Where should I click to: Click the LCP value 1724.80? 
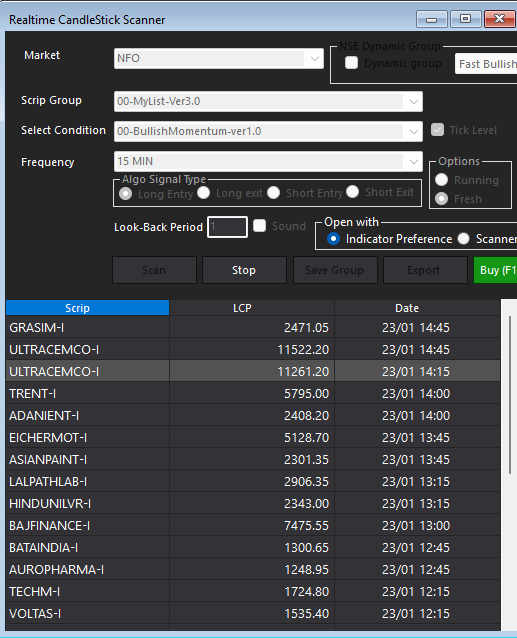[306, 591]
